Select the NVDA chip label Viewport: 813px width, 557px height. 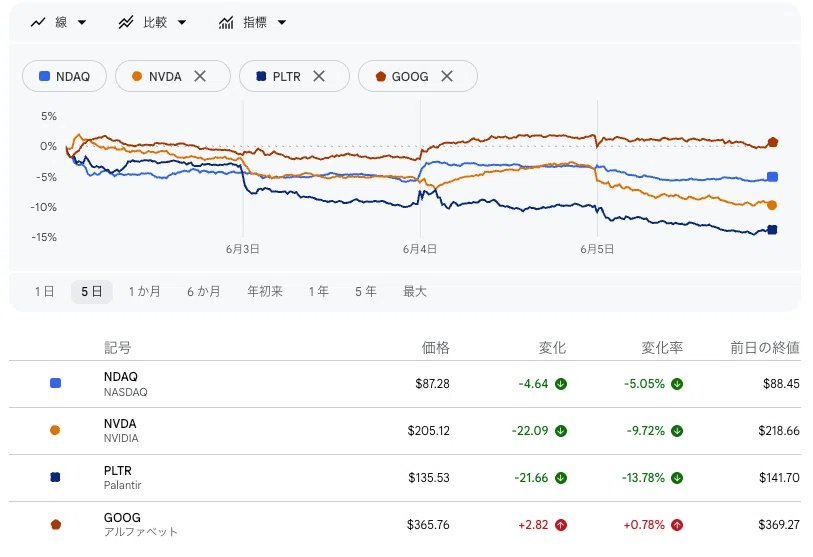pos(165,77)
